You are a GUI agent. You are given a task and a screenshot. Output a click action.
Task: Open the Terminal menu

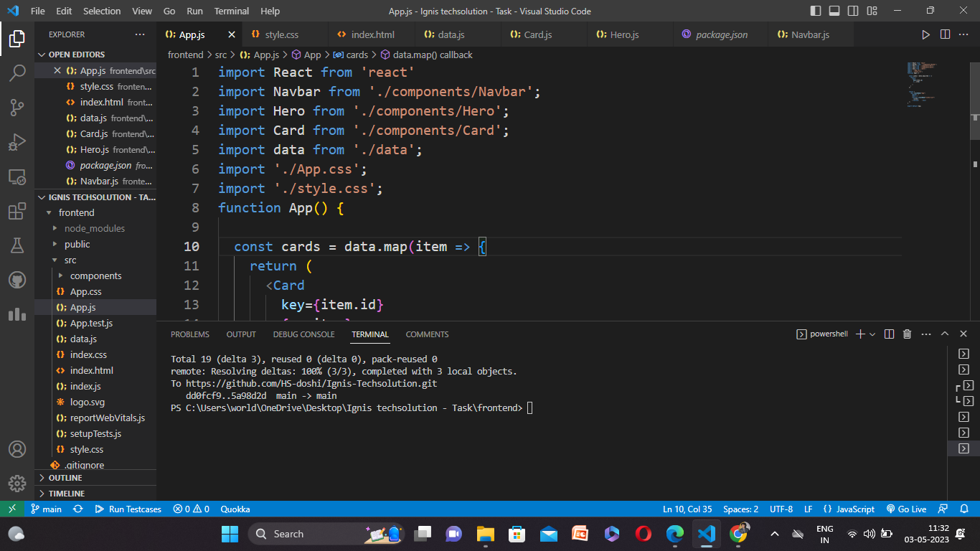(231, 11)
